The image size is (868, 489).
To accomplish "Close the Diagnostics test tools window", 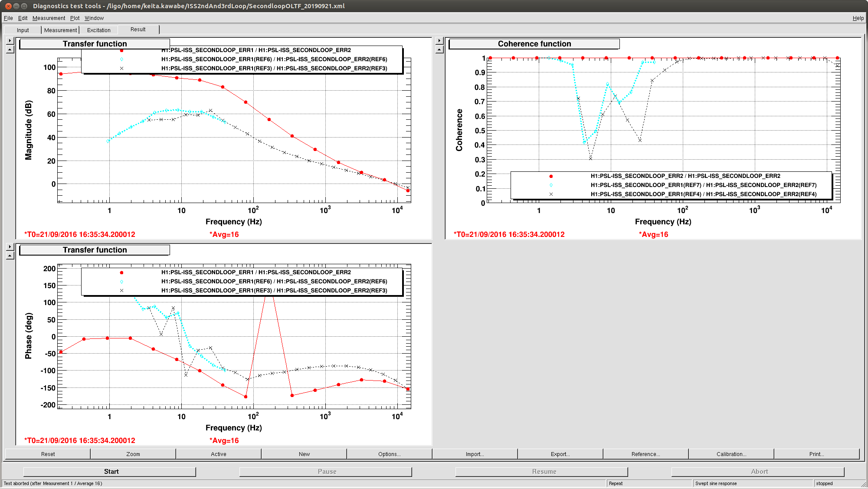I will pyautogui.click(x=8, y=6).
